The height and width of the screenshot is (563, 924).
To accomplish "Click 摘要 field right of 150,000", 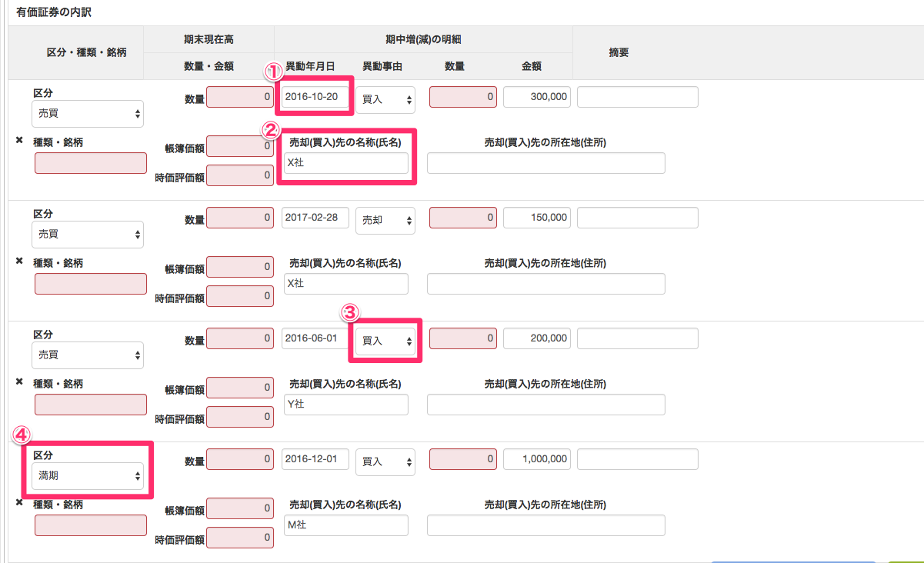I will [638, 218].
